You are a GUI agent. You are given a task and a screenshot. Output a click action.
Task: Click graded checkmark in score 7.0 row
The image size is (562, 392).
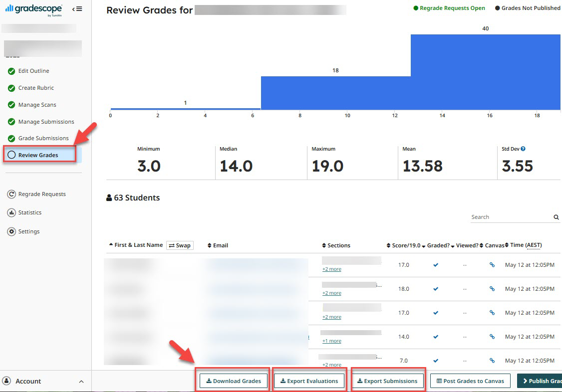coord(436,361)
